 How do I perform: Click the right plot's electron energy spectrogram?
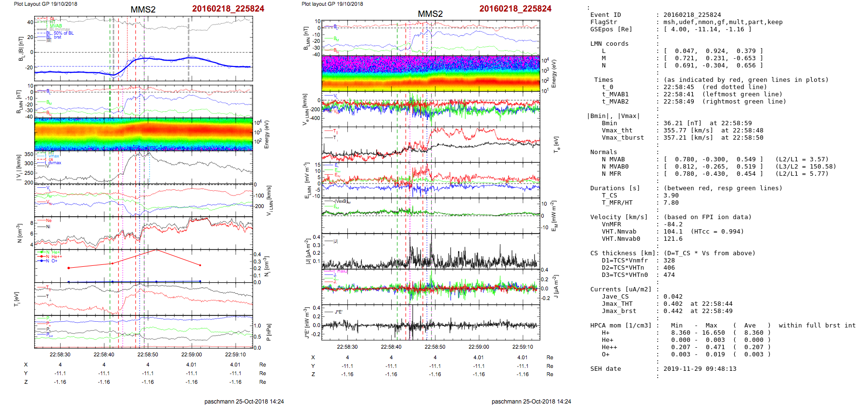pos(431,74)
